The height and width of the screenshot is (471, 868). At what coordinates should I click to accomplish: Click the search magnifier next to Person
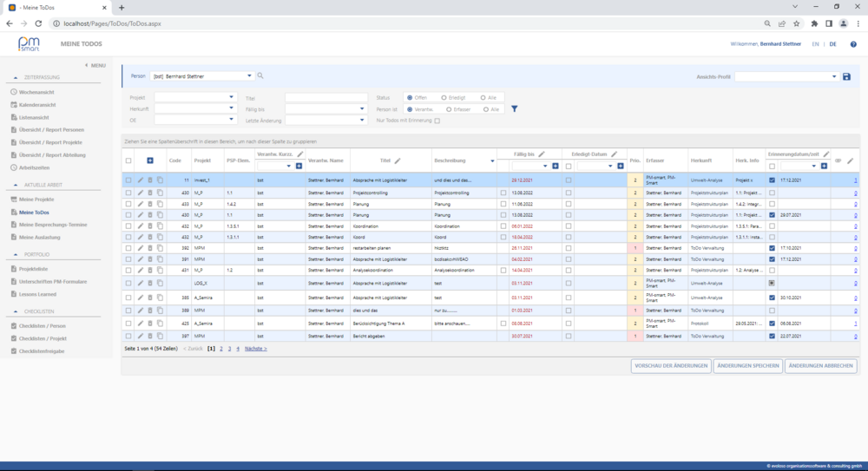(x=260, y=76)
